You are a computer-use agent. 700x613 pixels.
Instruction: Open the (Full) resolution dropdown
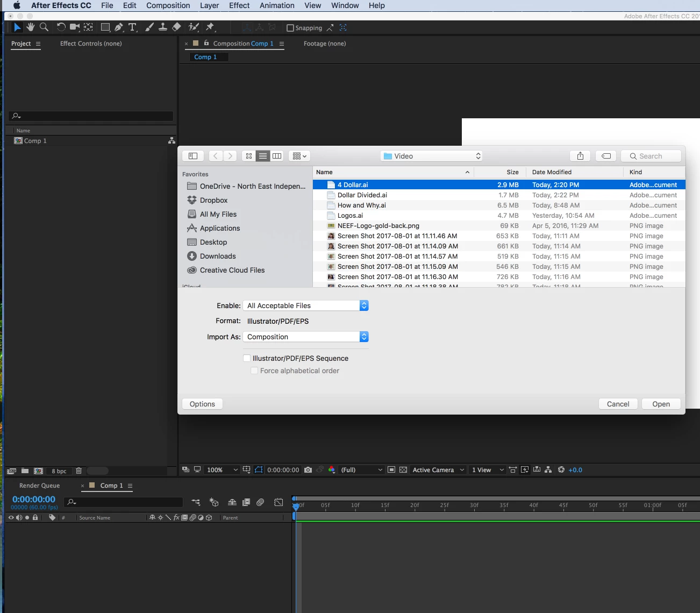361,469
